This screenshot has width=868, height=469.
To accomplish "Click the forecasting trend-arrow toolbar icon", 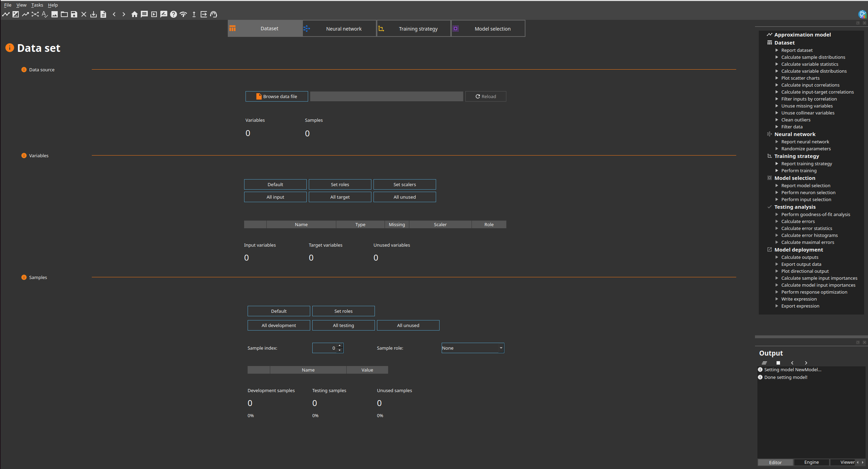I will [25, 14].
